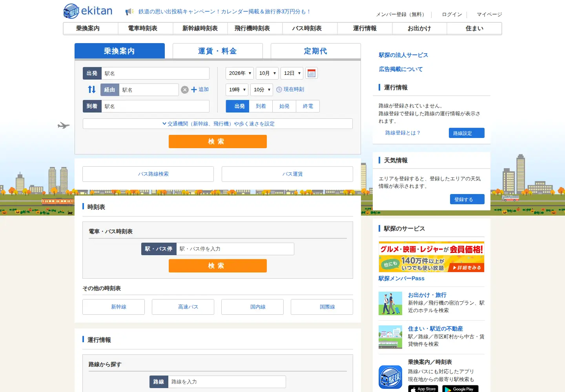Open the 2026年 year dropdown
This screenshot has height=392, width=565.
click(x=240, y=73)
